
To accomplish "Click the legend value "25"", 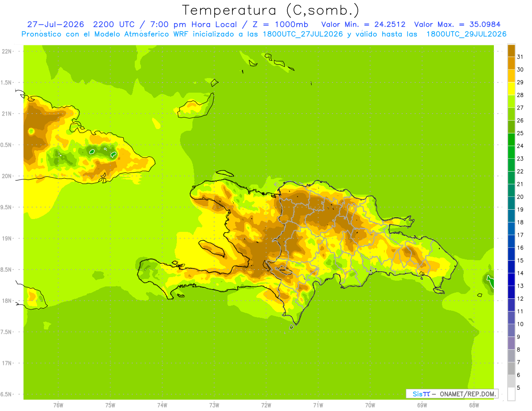I will [520, 133].
